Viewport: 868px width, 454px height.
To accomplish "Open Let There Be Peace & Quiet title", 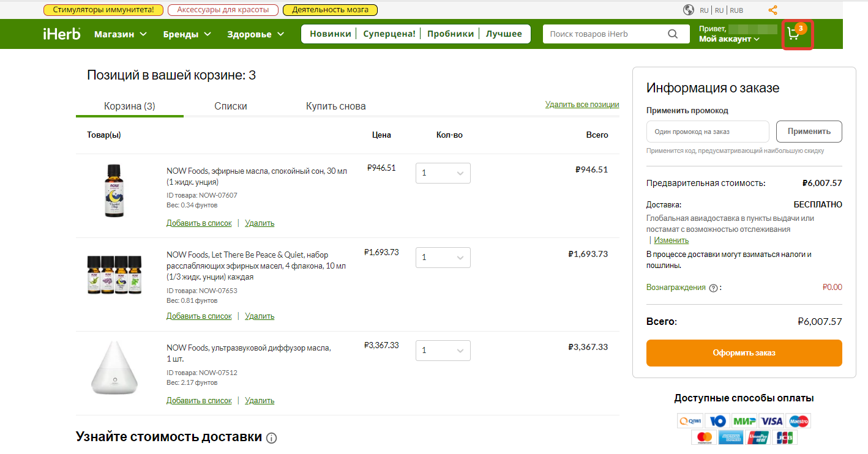I will click(x=257, y=265).
